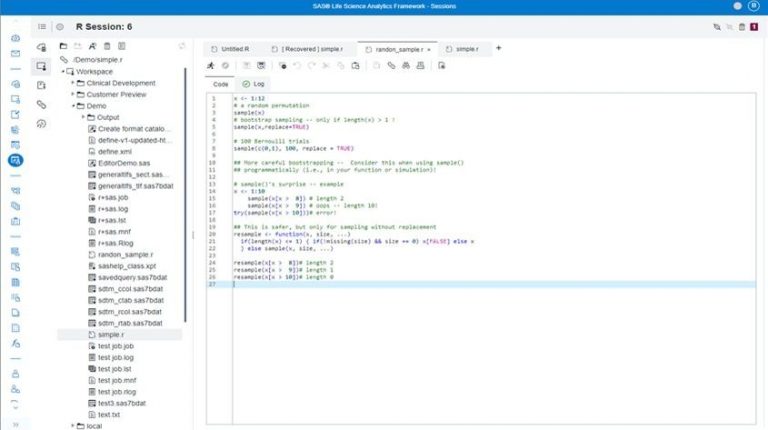Close the randon_sample.r tab

click(429, 48)
